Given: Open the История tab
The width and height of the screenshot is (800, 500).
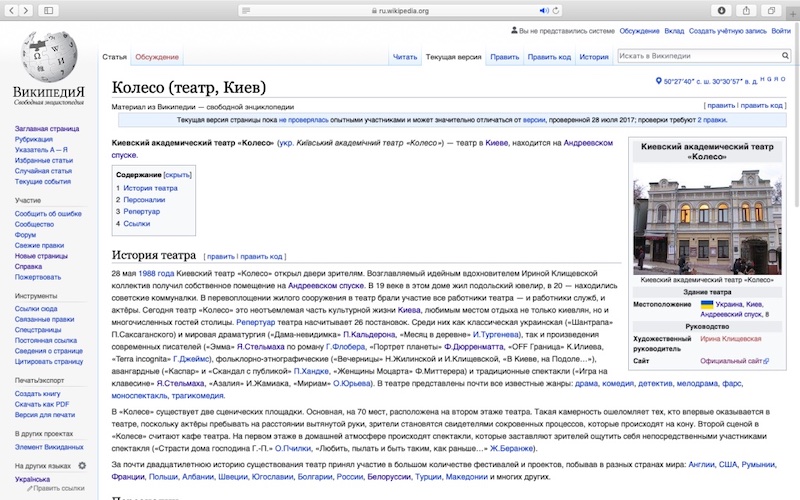Looking at the screenshot, I should 594,57.
